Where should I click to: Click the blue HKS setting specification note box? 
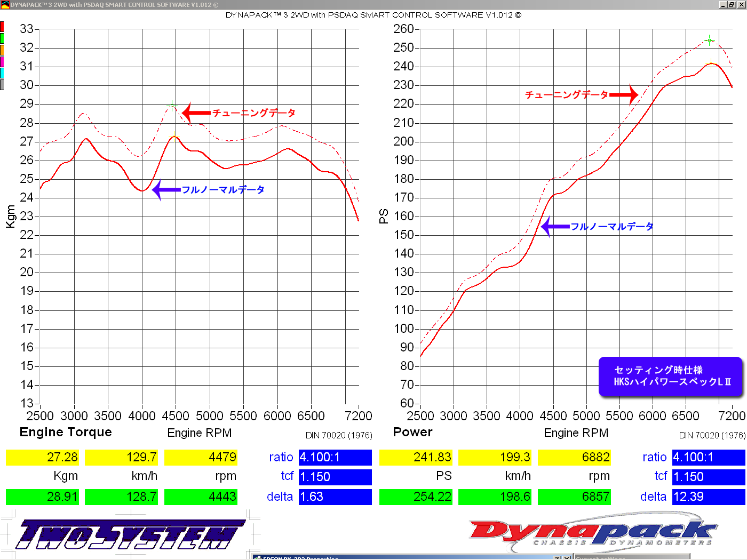click(x=670, y=377)
